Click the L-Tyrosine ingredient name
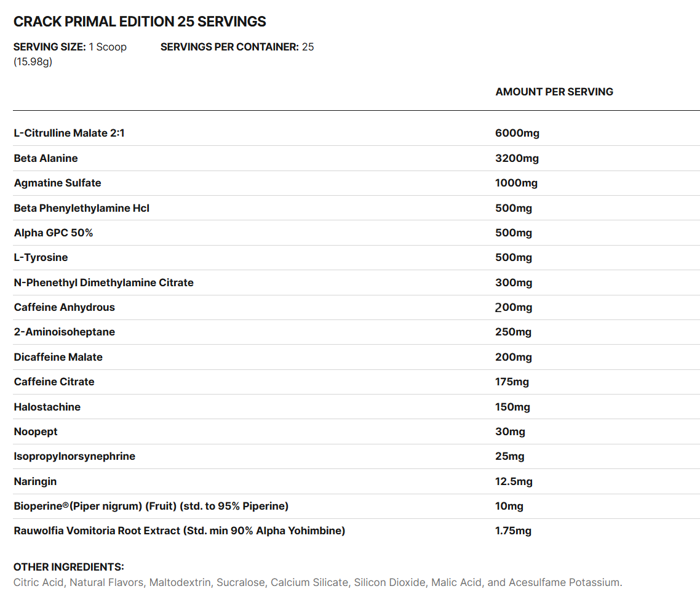700x602 pixels. coord(41,257)
